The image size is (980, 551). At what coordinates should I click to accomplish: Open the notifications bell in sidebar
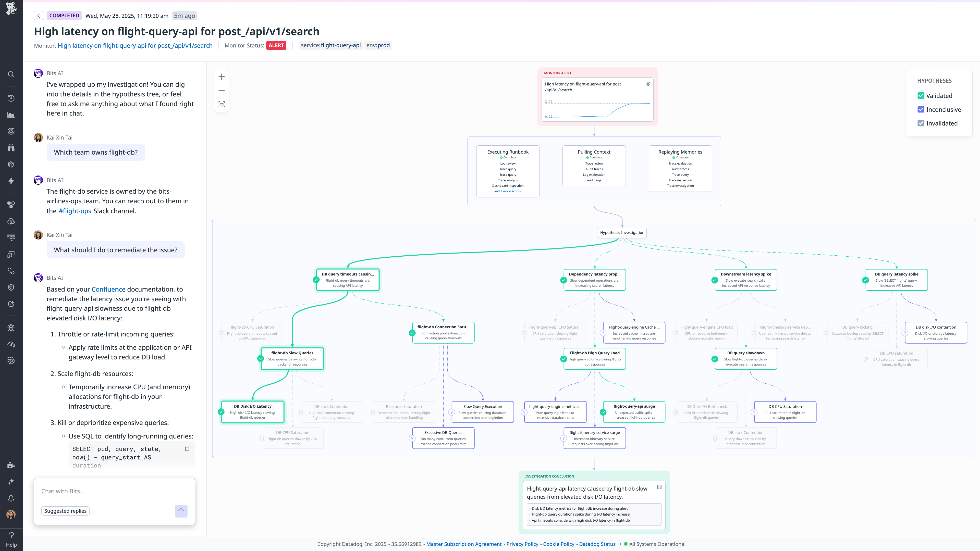(11, 498)
